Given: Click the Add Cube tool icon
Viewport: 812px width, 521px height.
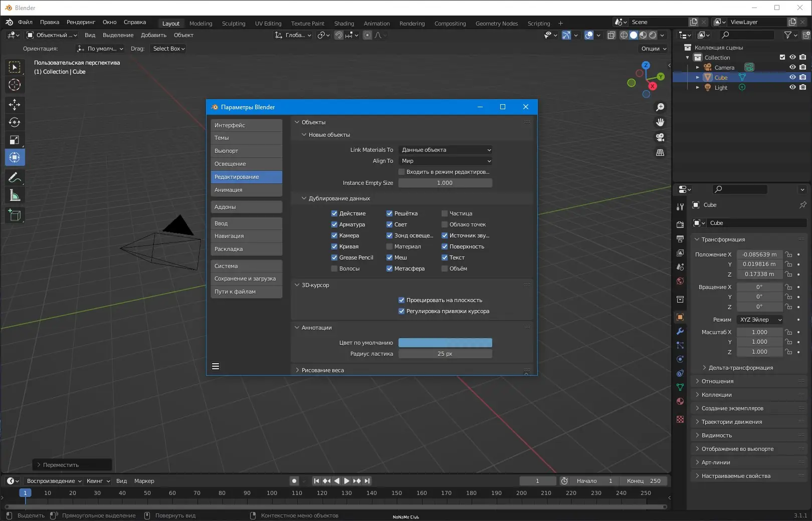Looking at the screenshot, I should click(x=15, y=215).
